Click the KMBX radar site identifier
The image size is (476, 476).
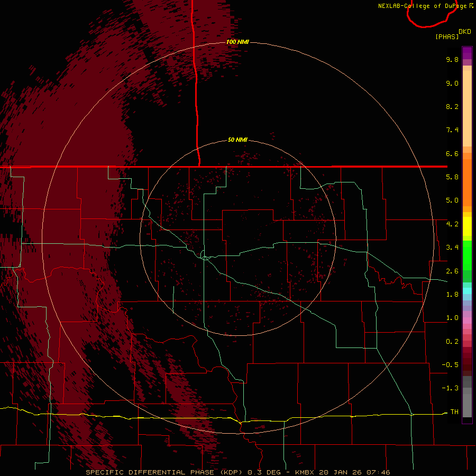(305, 472)
